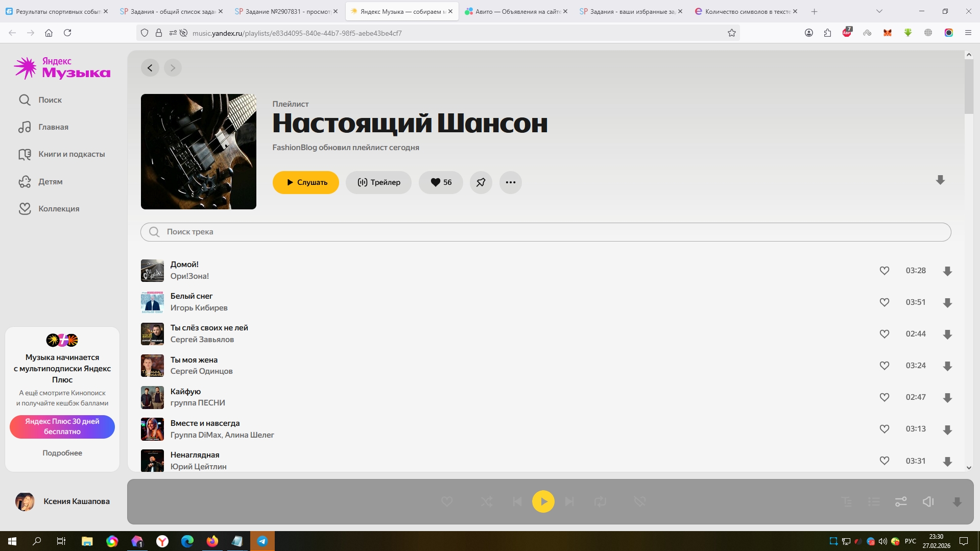Screen dimensions: 980x551
Task: Open Коллекция in the sidebar
Action: click(x=49, y=209)
